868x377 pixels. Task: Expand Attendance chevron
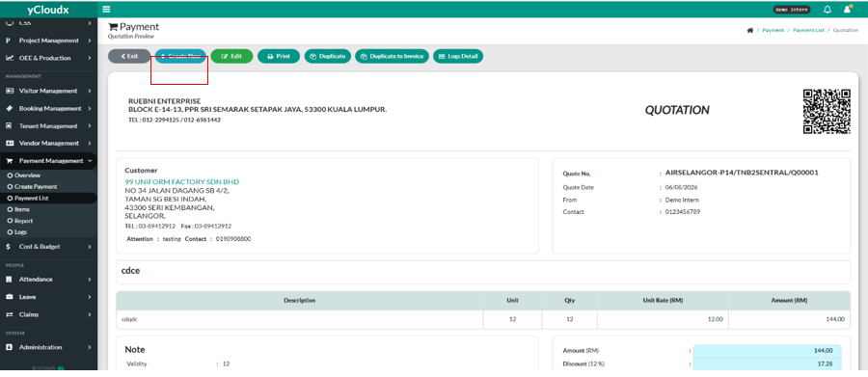(89, 280)
